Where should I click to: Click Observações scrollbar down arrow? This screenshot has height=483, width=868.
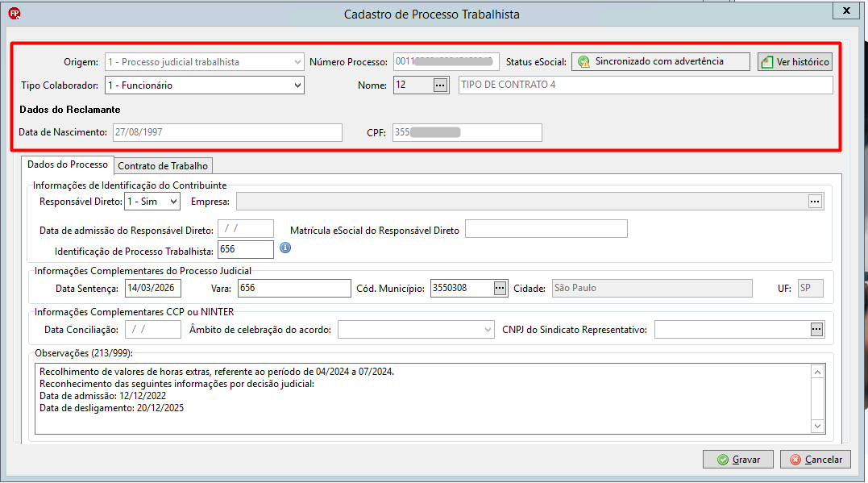click(x=817, y=426)
